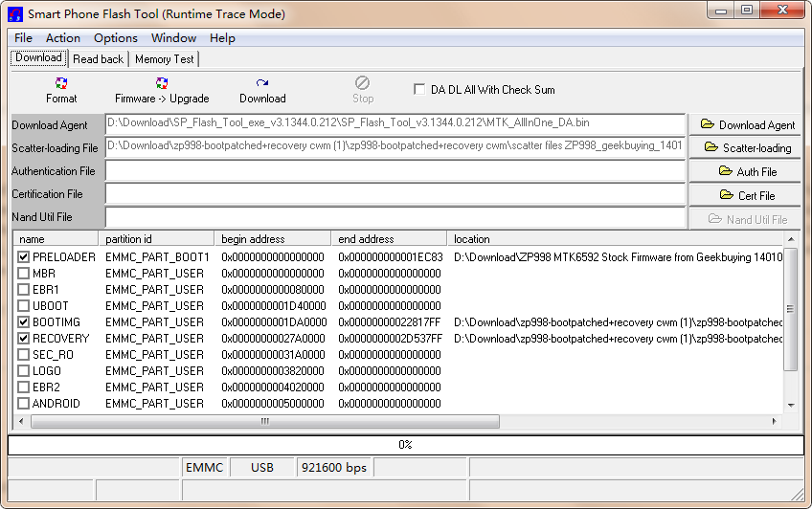Screen dimensions: 812x509
Task: Click the Smart Phone Flash Tool title icon
Action: (15, 14)
